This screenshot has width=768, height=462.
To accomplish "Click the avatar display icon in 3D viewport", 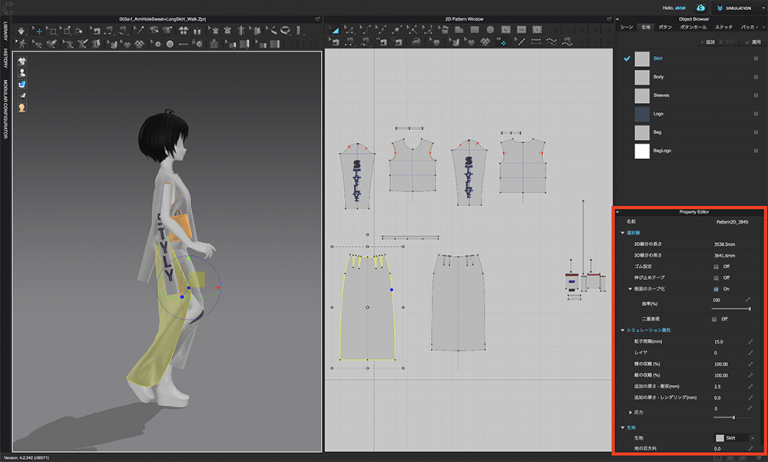I will 22,73.
